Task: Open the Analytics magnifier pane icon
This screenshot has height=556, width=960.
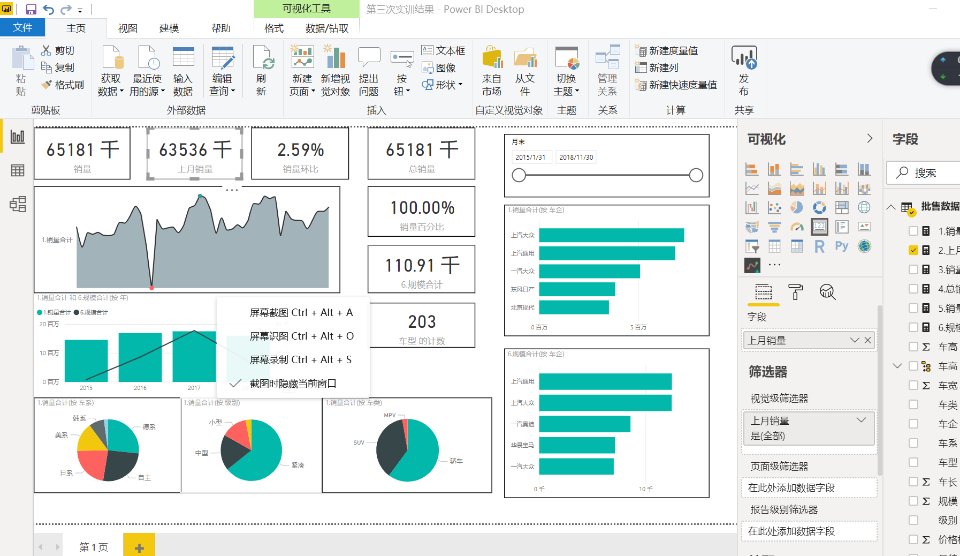Action: [828, 292]
